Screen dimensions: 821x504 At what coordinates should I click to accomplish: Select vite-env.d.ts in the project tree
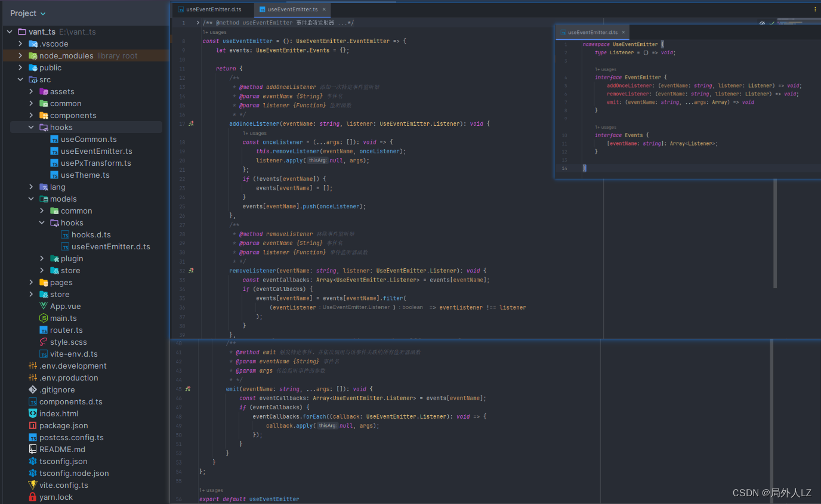tap(74, 354)
